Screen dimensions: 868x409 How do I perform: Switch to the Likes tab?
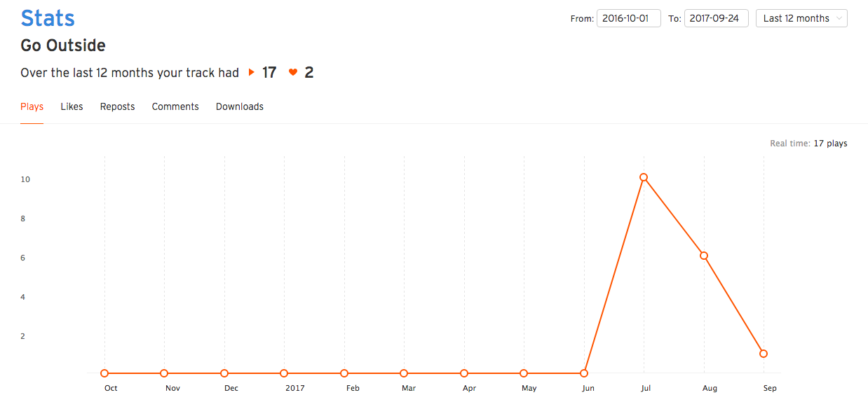pos(72,106)
